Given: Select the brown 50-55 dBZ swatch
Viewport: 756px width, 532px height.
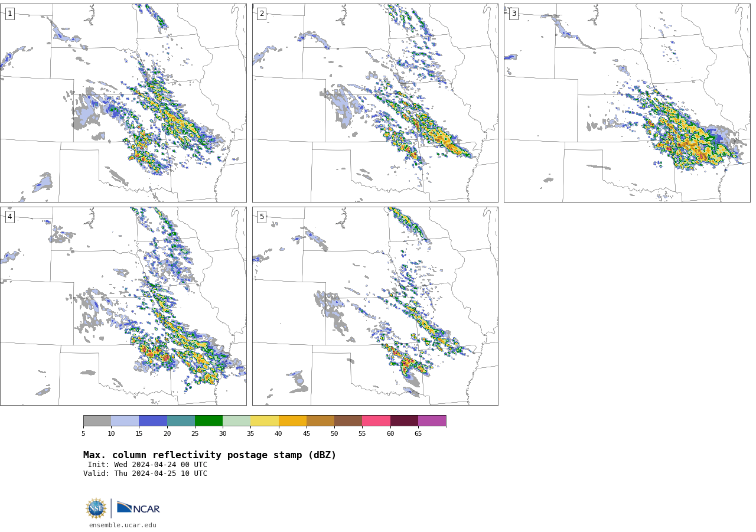Looking at the screenshot, I should tap(348, 421).
